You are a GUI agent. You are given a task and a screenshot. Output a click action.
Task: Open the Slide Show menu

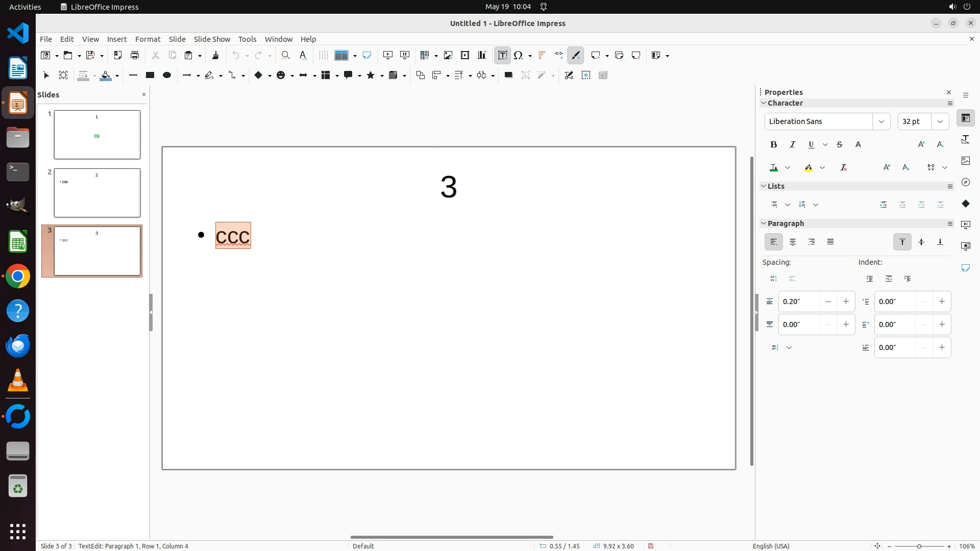[x=211, y=39]
